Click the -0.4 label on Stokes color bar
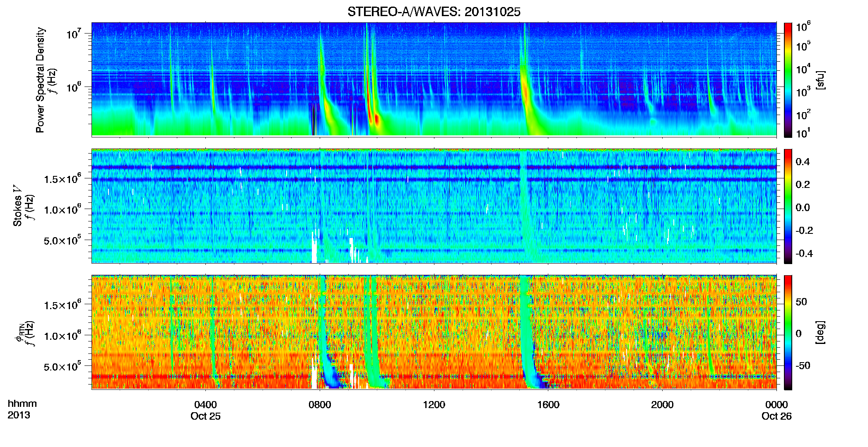 (x=804, y=254)
